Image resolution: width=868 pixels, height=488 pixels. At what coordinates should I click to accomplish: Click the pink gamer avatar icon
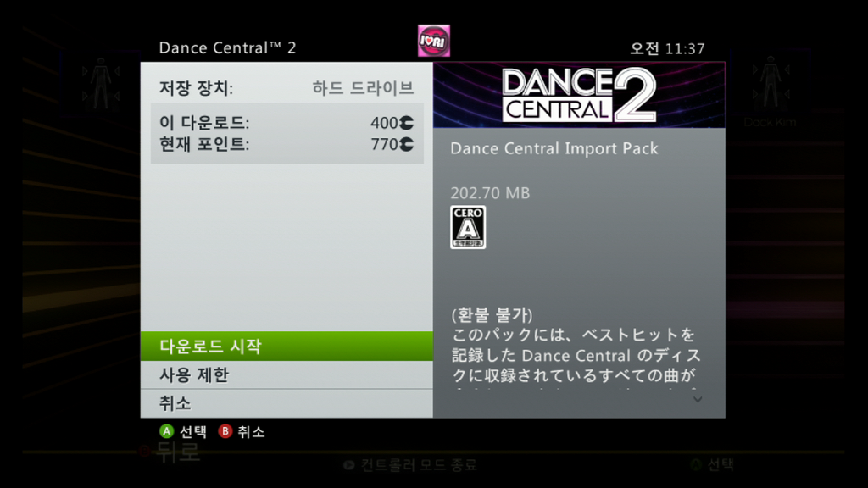(x=433, y=41)
